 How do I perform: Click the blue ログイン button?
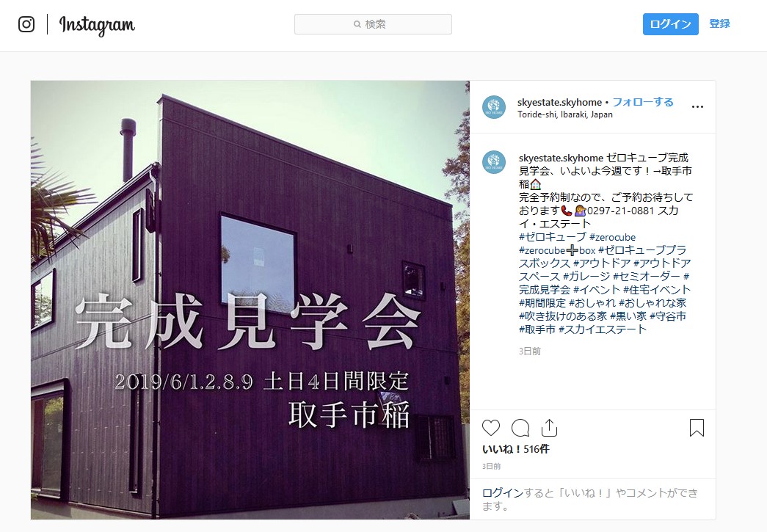click(x=670, y=24)
